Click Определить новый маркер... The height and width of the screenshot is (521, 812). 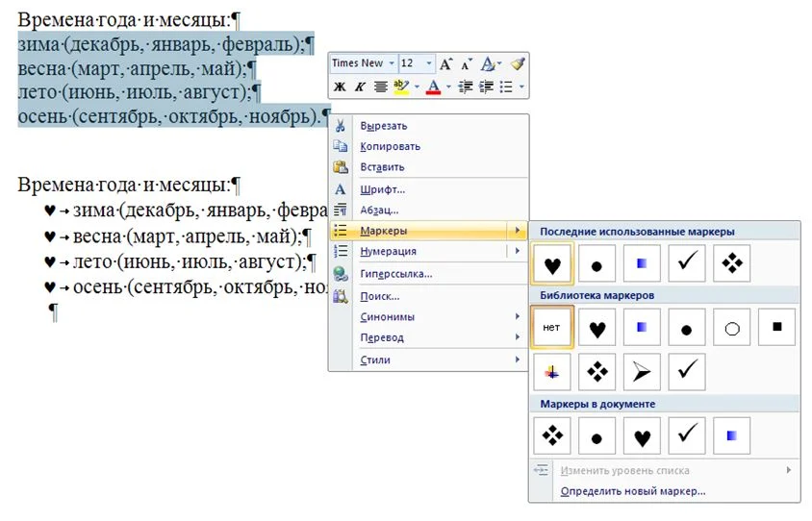click(633, 491)
